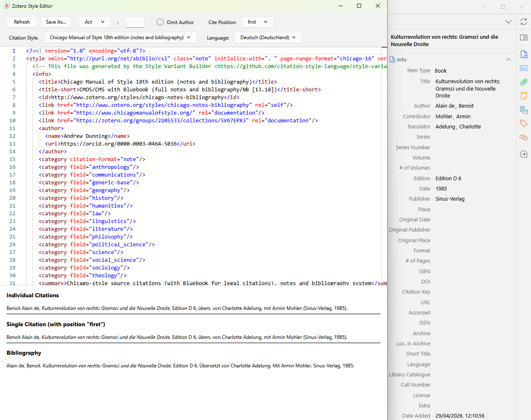Open the tab list chevron in Zotero
Image resolution: width=531 pixels, height=420 pixels.
tap(509, 22)
